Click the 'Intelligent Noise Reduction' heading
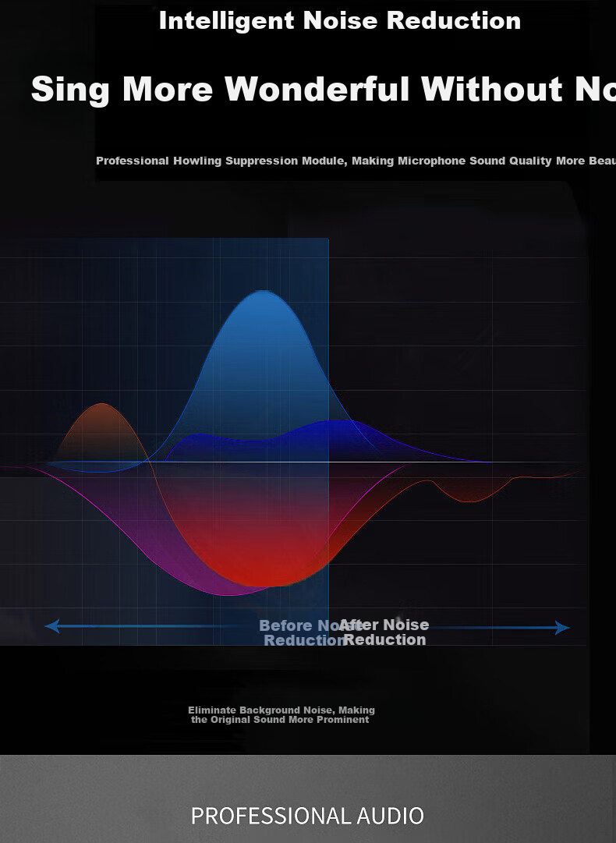 click(x=340, y=21)
